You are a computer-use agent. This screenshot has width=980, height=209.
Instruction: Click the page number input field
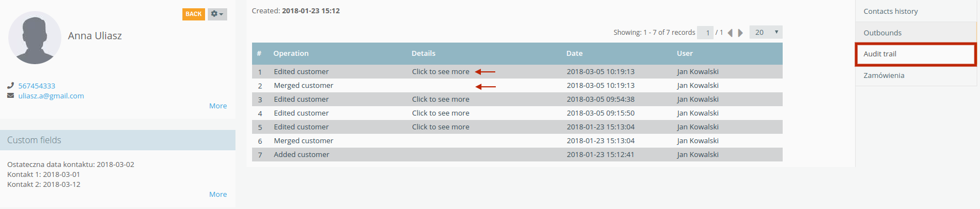click(x=705, y=33)
